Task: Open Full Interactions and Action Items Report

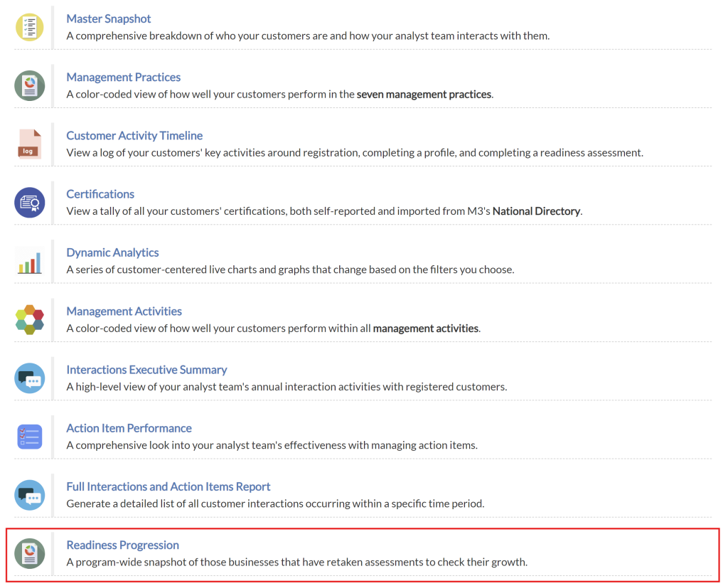Action: 168,486
